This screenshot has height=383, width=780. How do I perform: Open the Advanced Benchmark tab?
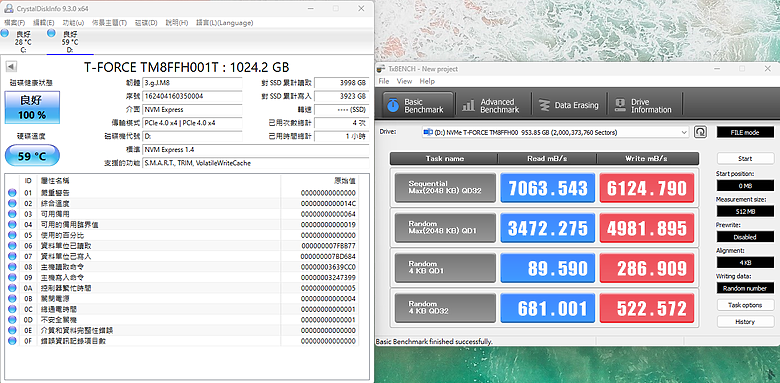[491, 105]
